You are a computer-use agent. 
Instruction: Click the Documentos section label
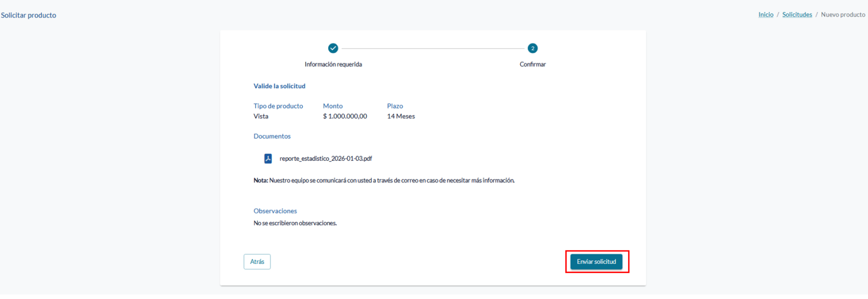(272, 136)
